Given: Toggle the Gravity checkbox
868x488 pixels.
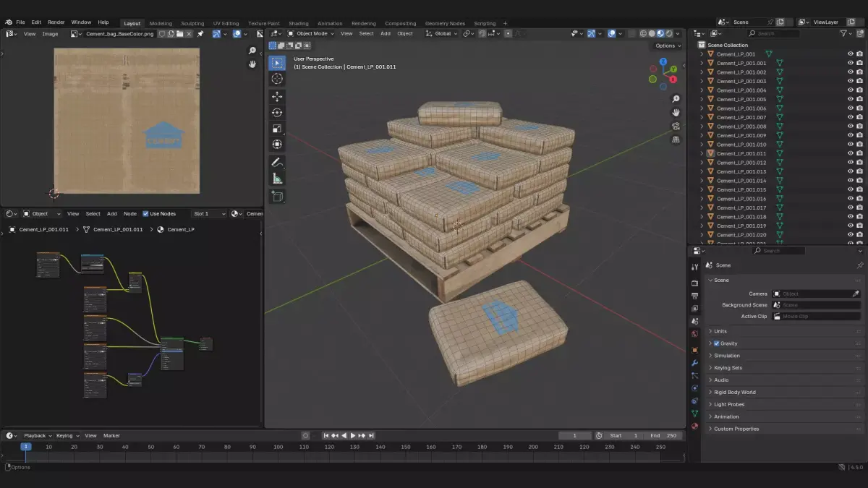Looking at the screenshot, I should 717,343.
